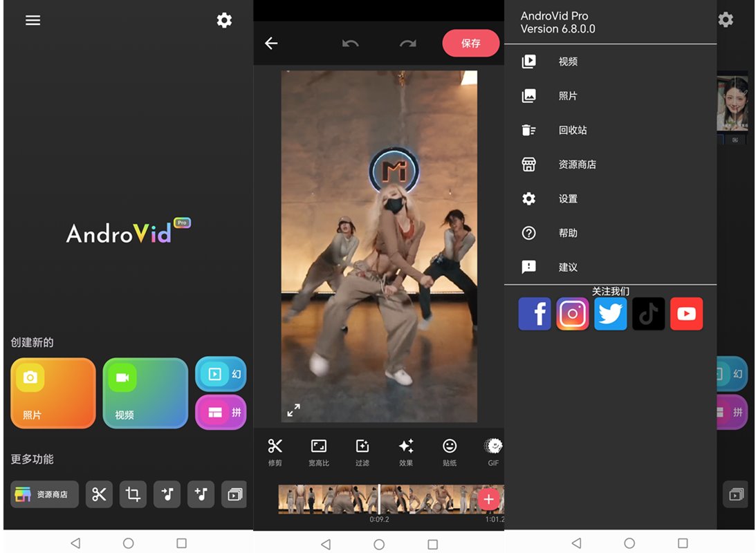The image size is (756, 553).
Task: Open the TikTok social icon
Action: click(x=648, y=314)
